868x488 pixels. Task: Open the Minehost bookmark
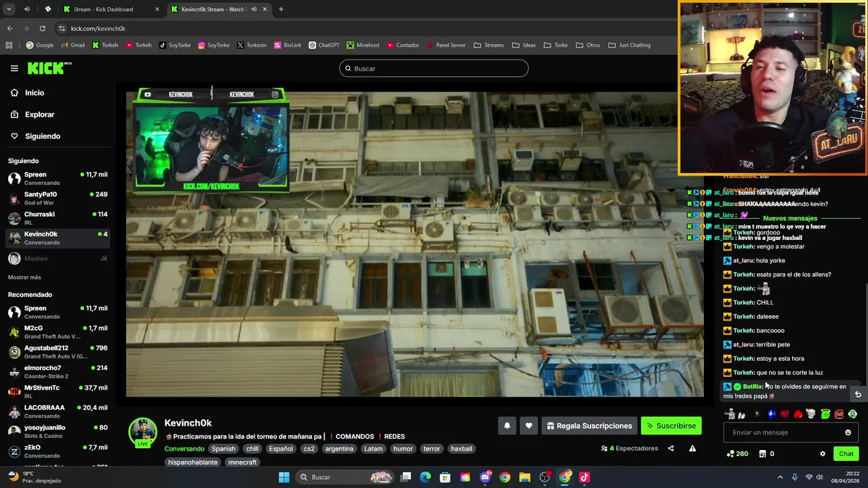coord(363,45)
